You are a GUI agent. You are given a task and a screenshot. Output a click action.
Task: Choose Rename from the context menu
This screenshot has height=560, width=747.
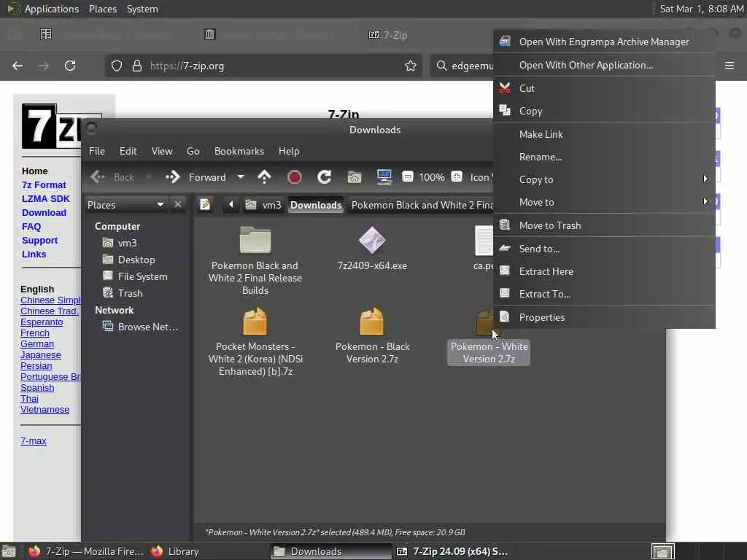(604, 157)
